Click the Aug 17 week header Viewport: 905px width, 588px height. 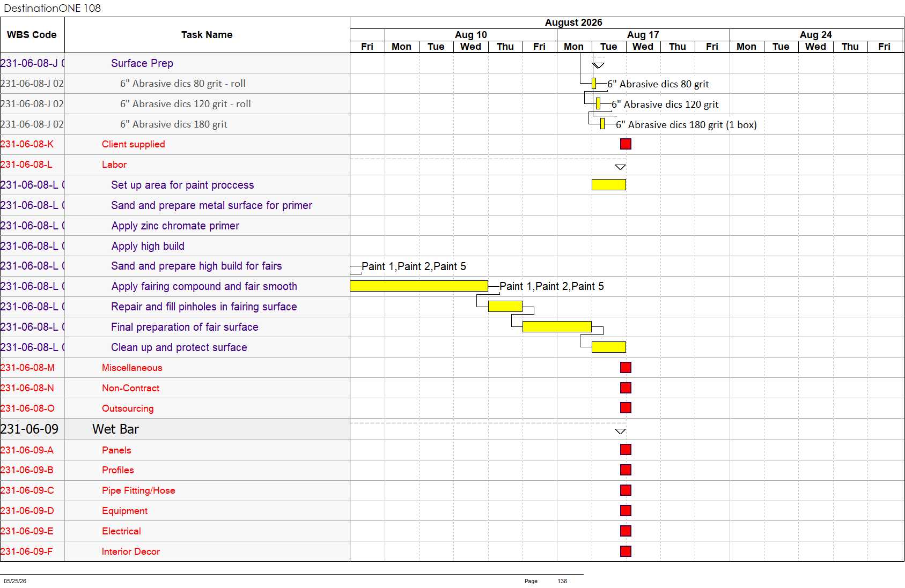[x=643, y=35]
